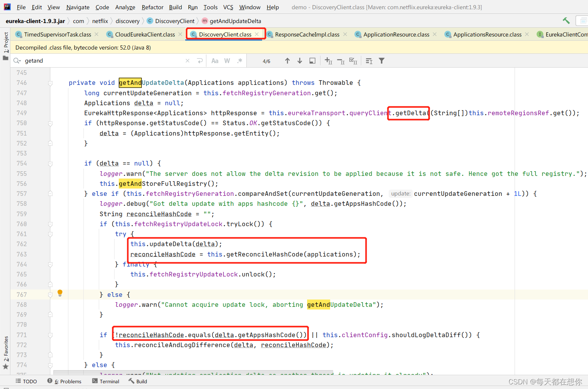The image size is (588, 389).
Task: Open the Favorites tool window
Action: (x=5, y=352)
